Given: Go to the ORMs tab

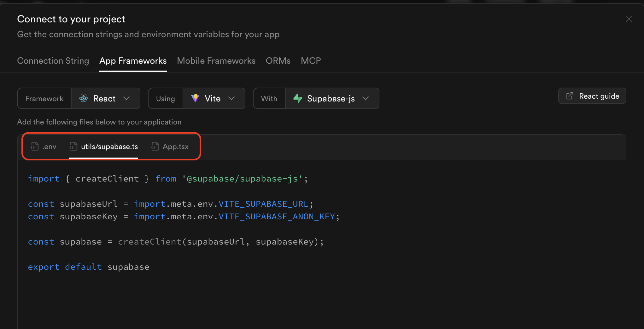Looking at the screenshot, I should [x=278, y=61].
